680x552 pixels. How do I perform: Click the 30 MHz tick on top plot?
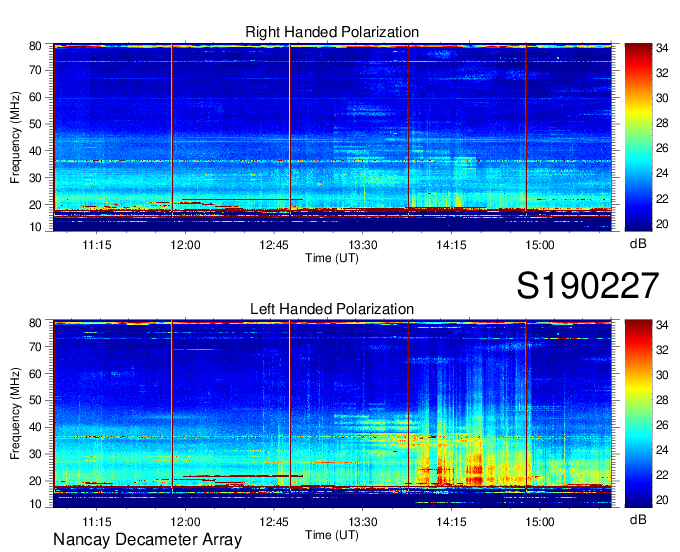tap(35, 177)
